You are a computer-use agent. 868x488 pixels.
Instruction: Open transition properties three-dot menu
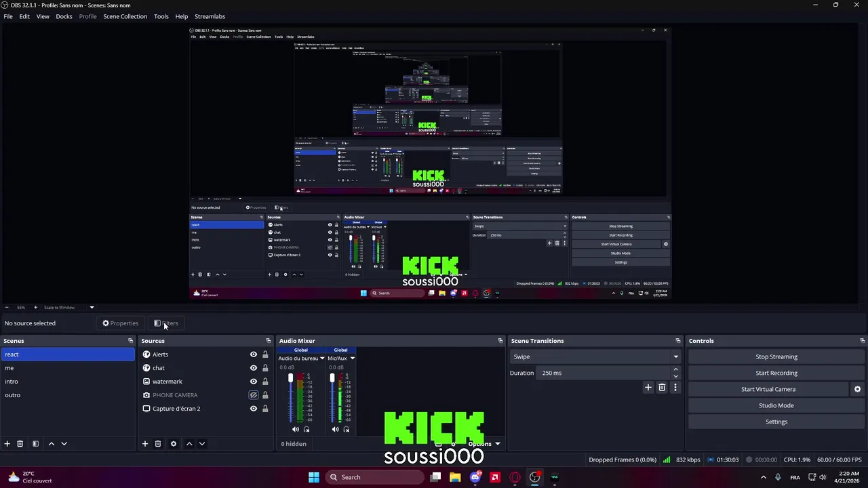(675, 388)
